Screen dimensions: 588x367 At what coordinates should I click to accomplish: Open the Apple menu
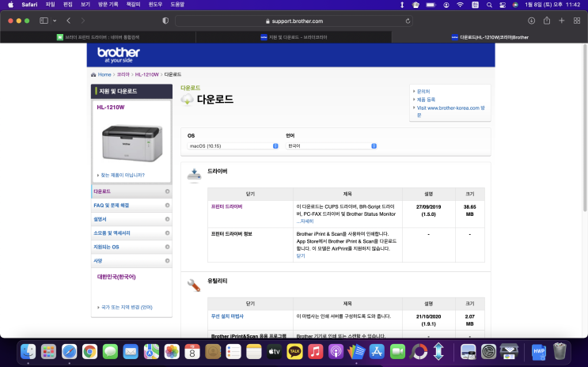tap(10, 5)
